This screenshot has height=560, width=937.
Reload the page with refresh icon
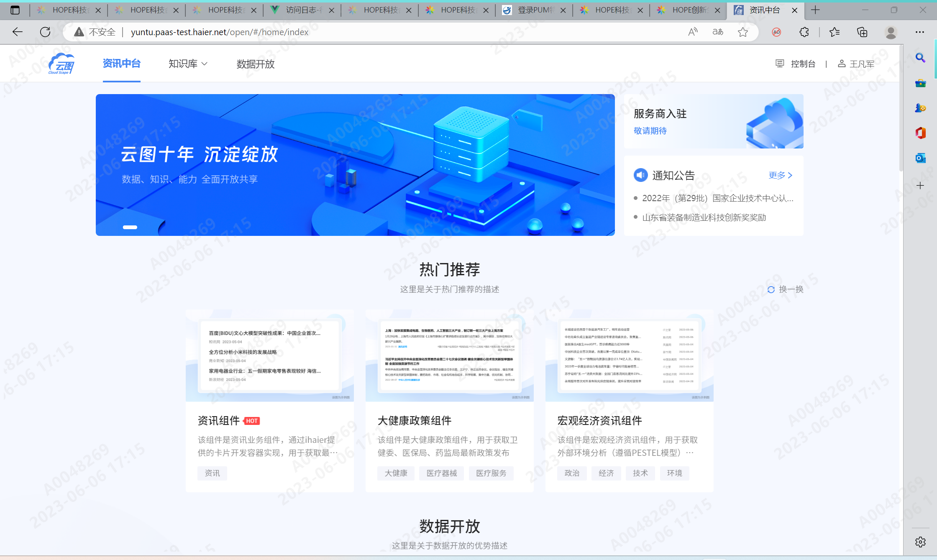(45, 32)
